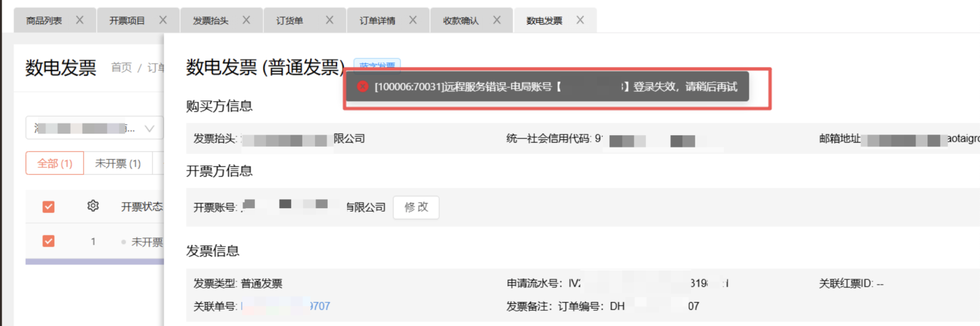Filter by 全部 (1)
The height and width of the screenshot is (326, 980).
coord(55,163)
